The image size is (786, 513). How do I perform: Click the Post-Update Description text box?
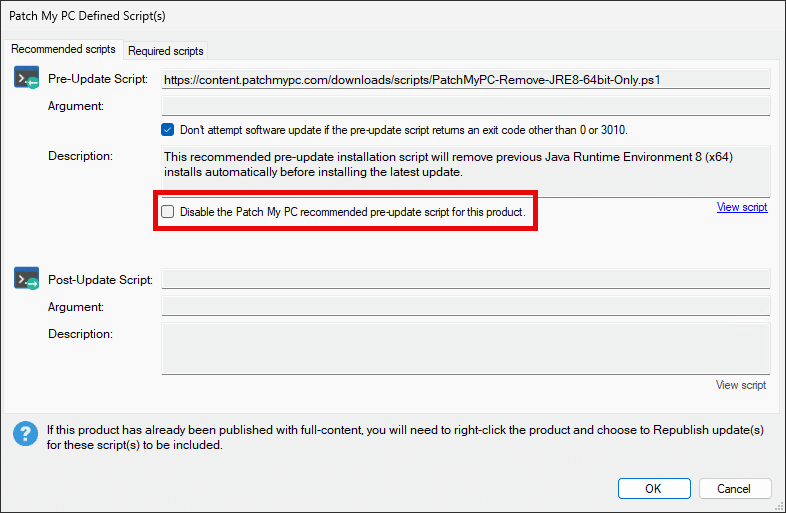coord(465,348)
